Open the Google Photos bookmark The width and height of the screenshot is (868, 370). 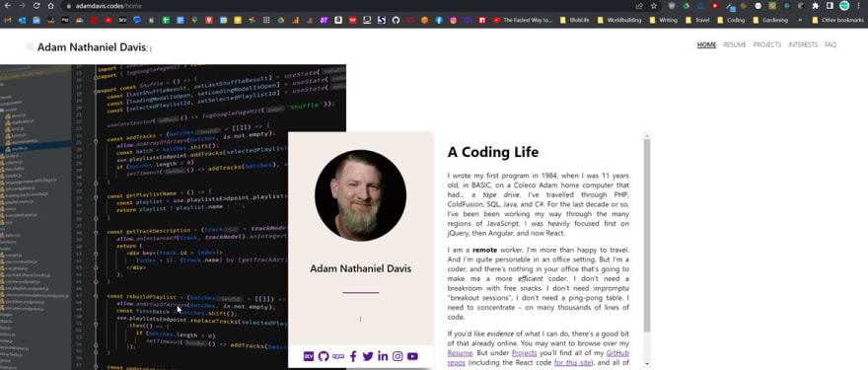(x=252, y=20)
